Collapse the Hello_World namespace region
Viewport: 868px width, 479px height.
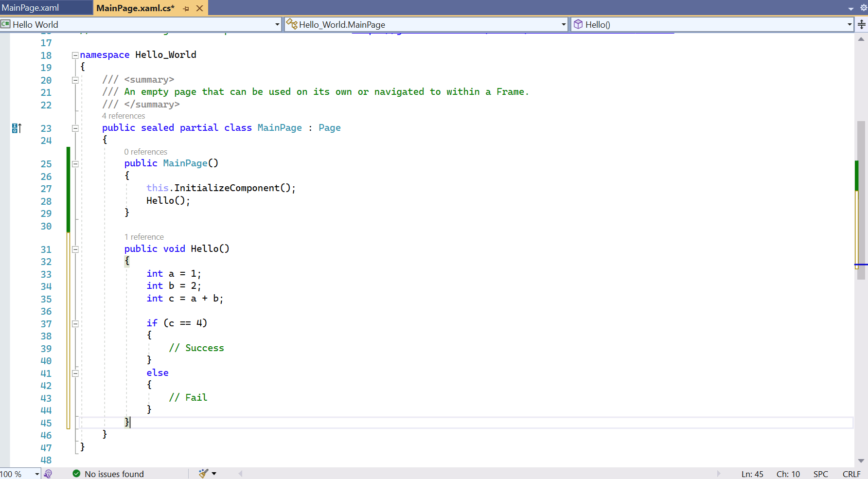click(x=75, y=55)
